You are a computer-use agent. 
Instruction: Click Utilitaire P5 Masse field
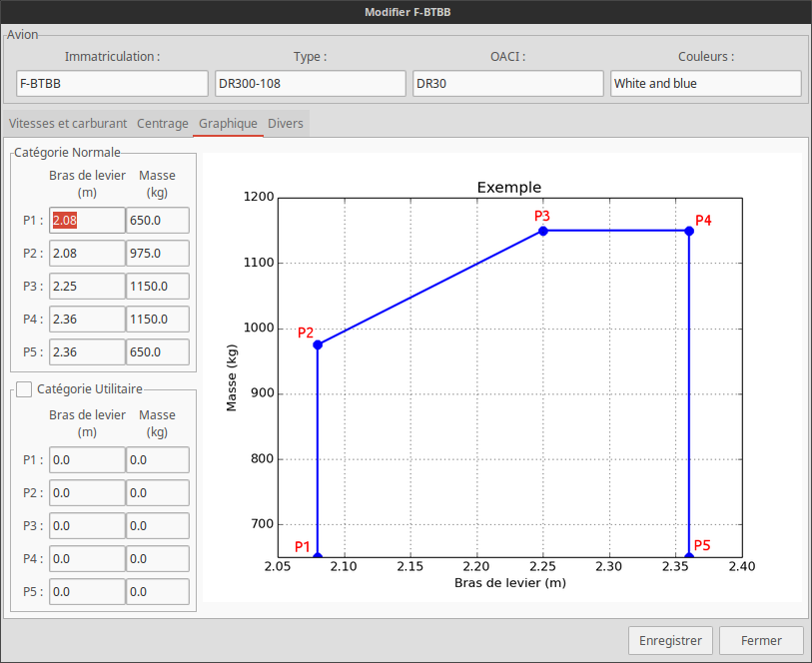[x=158, y=591]
